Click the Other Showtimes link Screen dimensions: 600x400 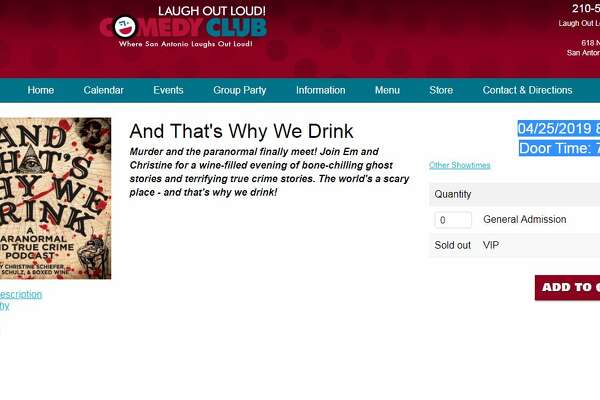tap(460, 165)
